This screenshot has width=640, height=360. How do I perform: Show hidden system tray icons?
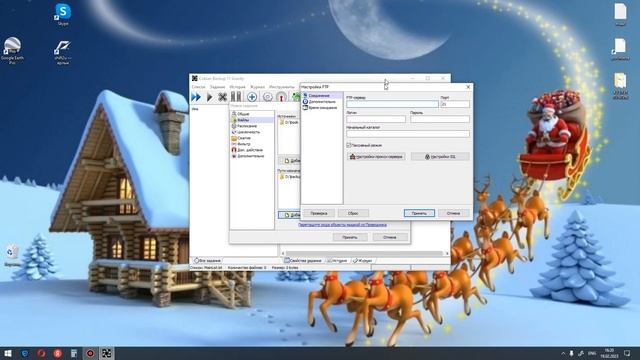tap(563, 353)
